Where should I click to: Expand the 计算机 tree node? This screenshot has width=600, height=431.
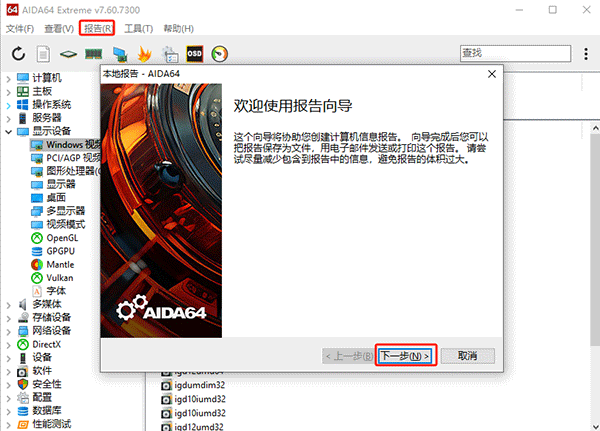click(x=8, y=79)
